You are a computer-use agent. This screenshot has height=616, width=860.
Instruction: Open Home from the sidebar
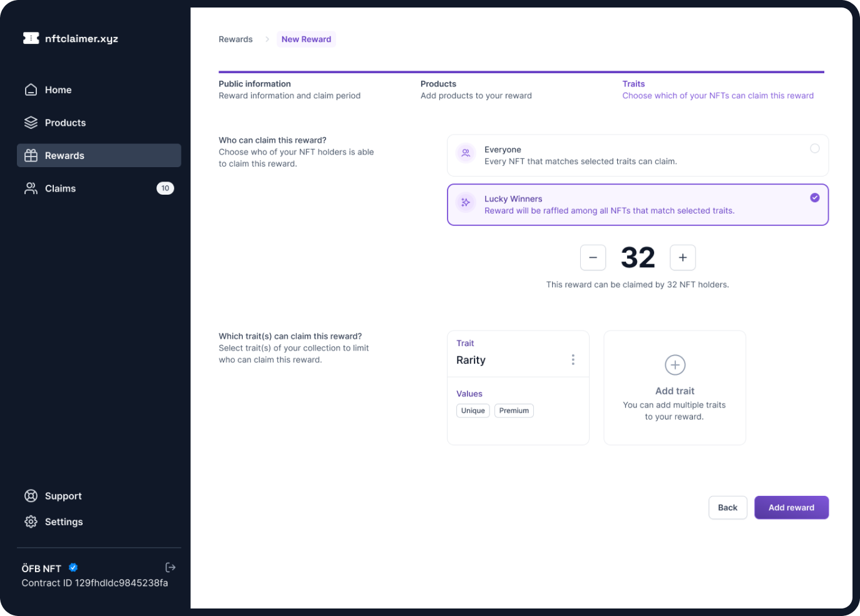tap(58, 90)
